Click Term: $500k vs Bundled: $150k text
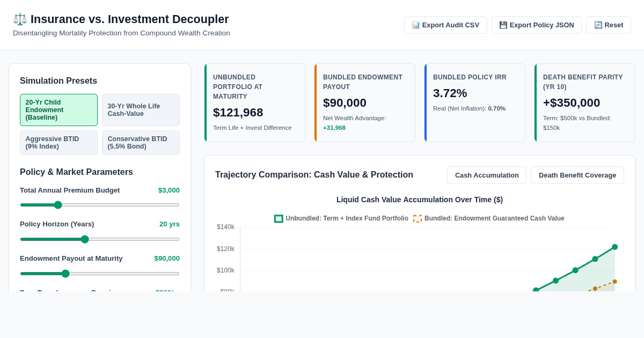The width and height of the screenshot is (644, 338). (577, 123)
